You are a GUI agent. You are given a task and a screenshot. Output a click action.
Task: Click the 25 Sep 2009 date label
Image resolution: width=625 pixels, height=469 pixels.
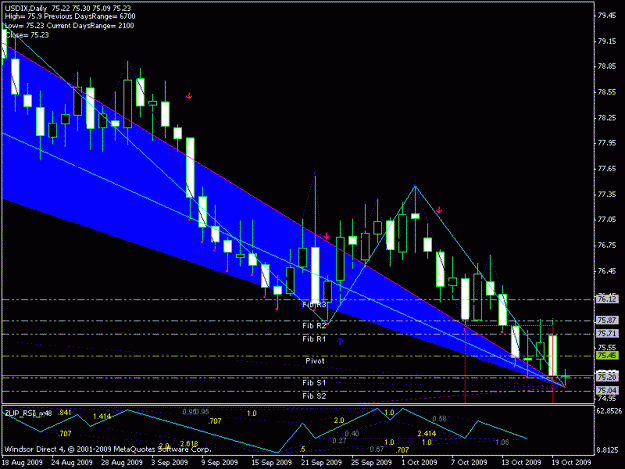point(371,462)
